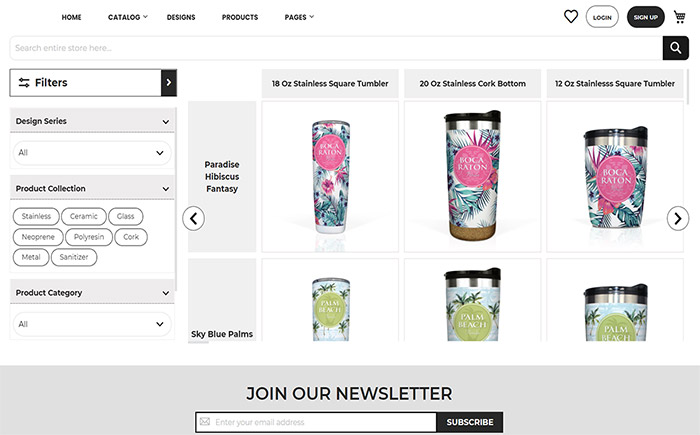
Task: Open the Product Category All dropdown
Action: coord(92,324)
